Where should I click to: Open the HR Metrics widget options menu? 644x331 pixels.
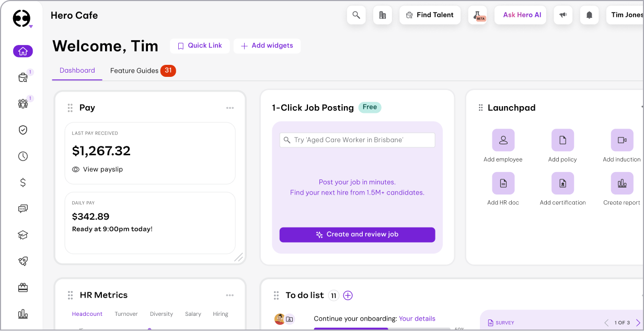[230, 295]
